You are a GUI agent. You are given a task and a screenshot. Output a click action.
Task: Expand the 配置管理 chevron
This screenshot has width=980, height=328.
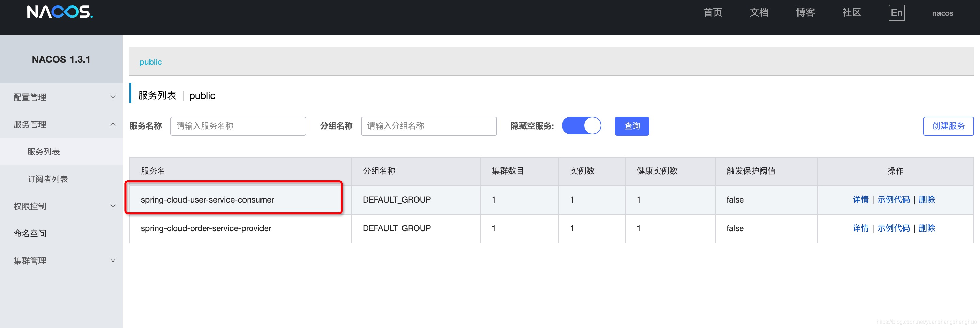(113, 97)
